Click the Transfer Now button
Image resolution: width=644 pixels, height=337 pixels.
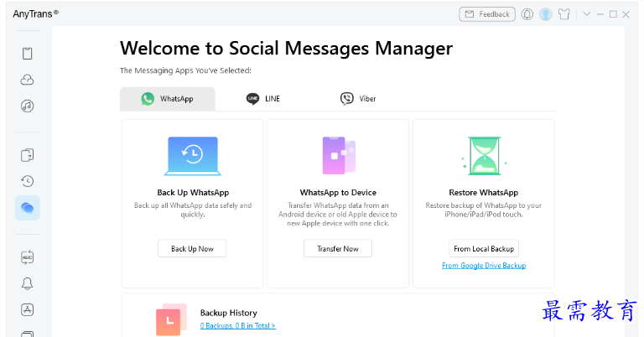(338, 249)
